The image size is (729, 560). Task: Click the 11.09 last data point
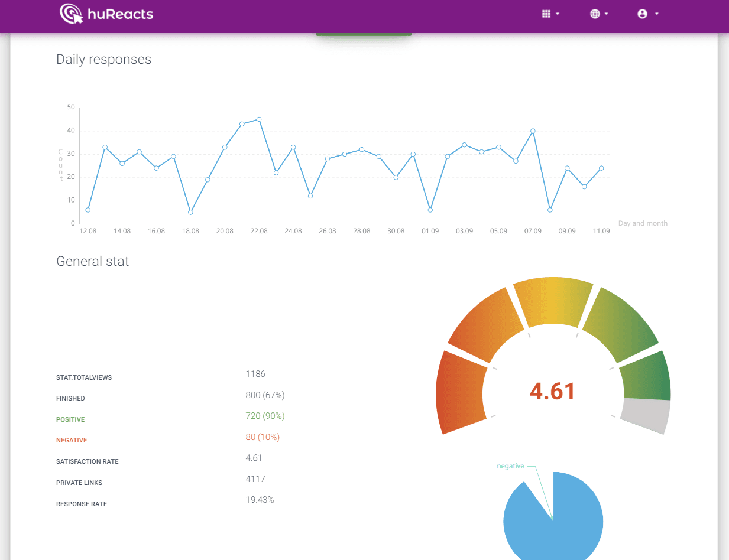[x=601, y=168]
